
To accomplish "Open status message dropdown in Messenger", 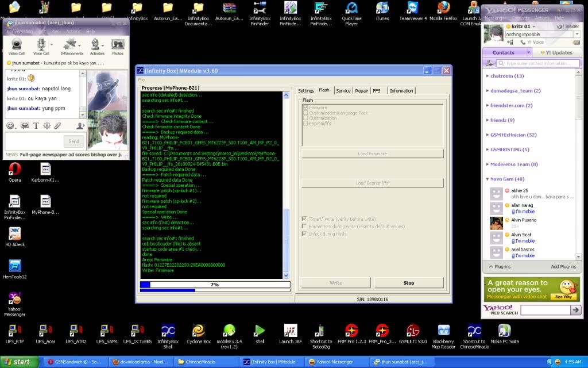I will [x=577, y=34].
